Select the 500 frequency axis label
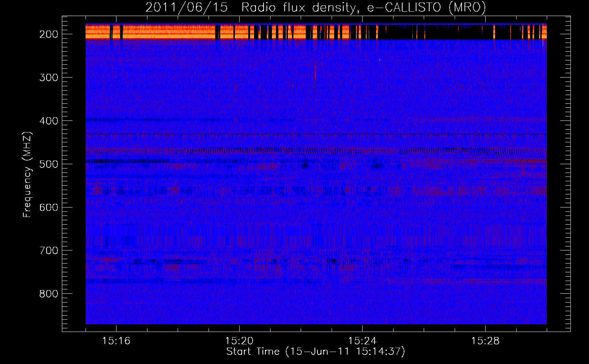This screenshot has height=364, width=589. coord(49,164)
